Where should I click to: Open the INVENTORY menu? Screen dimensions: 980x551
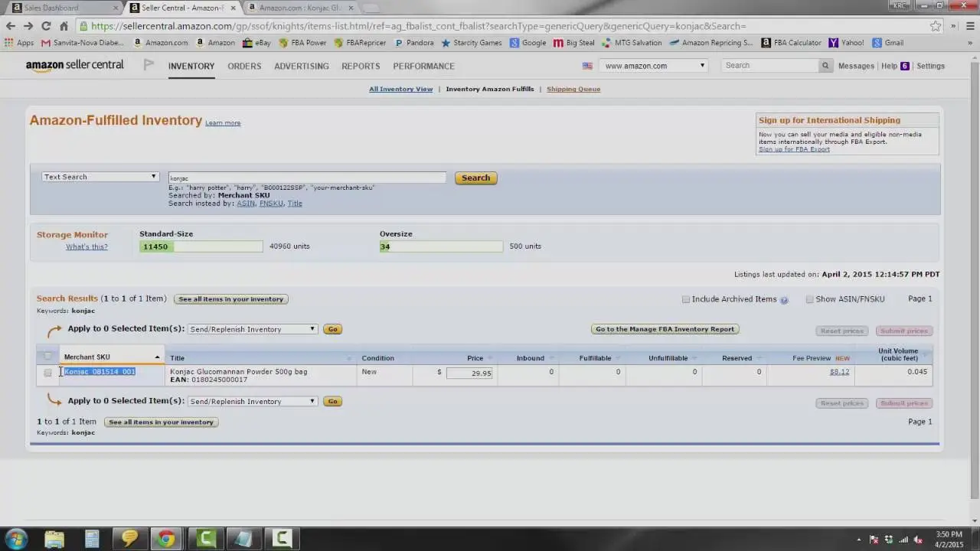[x=191, y=66]
